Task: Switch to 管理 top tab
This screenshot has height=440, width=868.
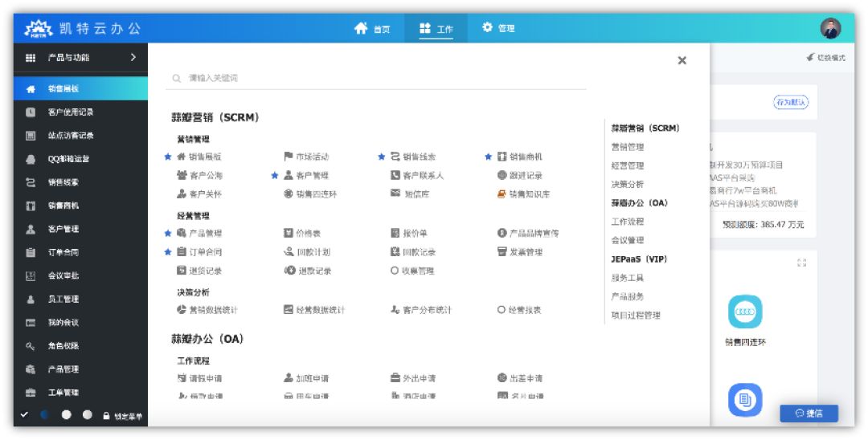Action: click(x=498, y=28)
